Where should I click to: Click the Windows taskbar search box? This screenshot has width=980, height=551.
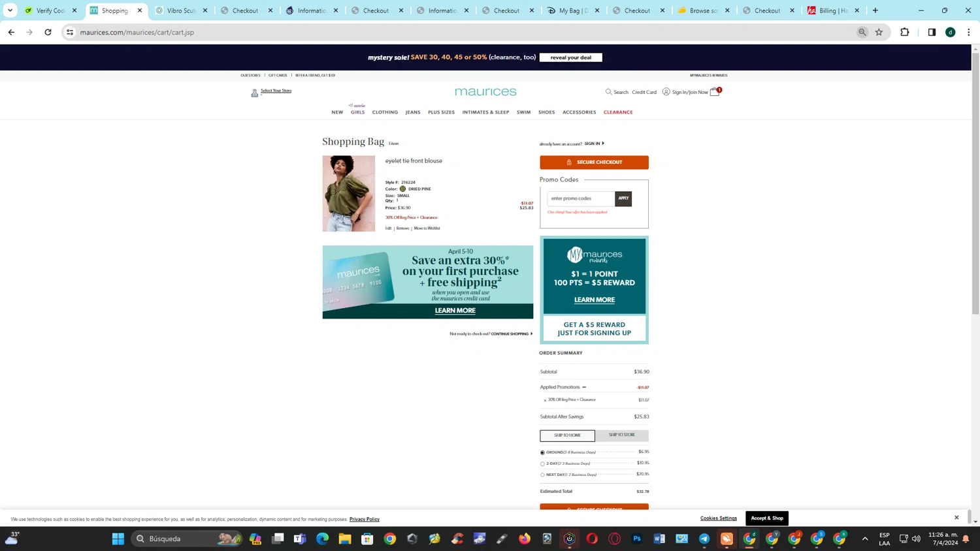[x=187, y=539]
